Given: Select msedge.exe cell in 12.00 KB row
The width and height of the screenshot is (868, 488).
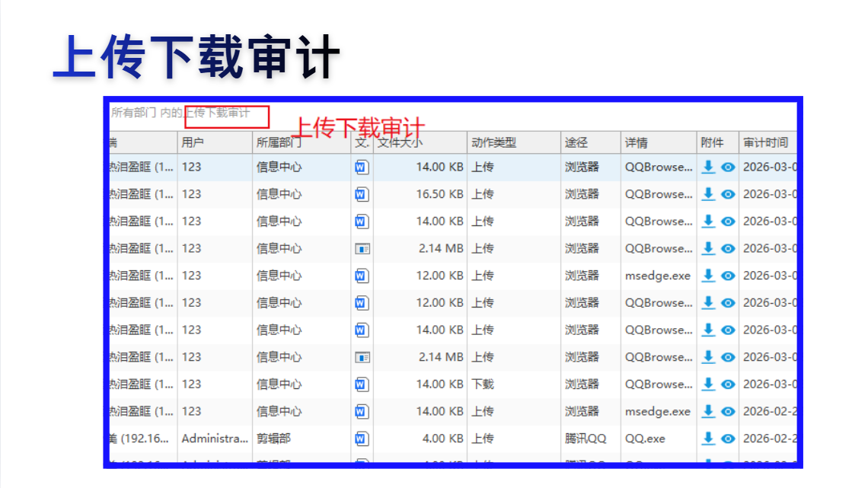Looking at the screenshot, I should click(x=659, y=276).
